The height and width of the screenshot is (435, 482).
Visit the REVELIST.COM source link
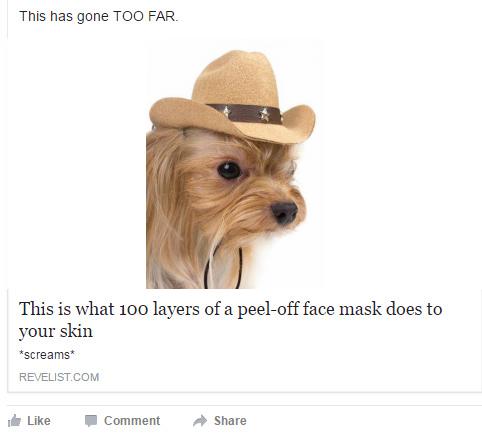59,377
